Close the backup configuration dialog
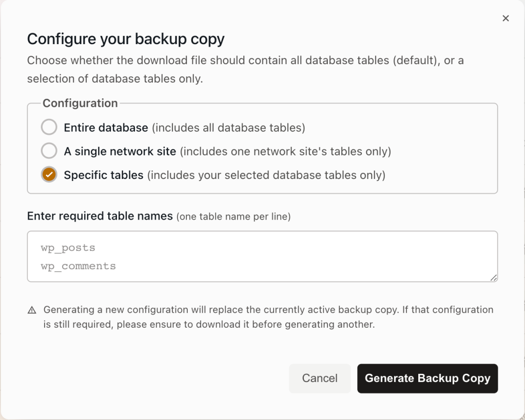The height and width of the screenshot is (420, 525). [505, 18]
